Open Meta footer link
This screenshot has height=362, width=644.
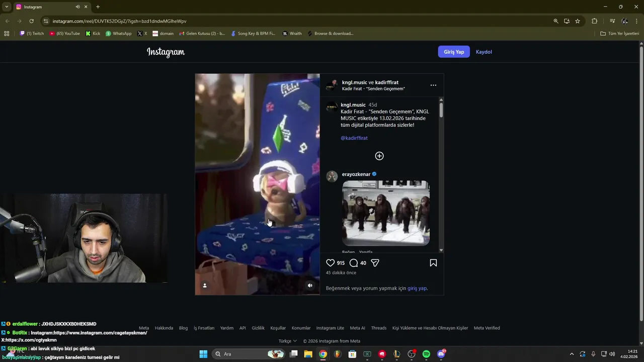(x=144, y=328)
